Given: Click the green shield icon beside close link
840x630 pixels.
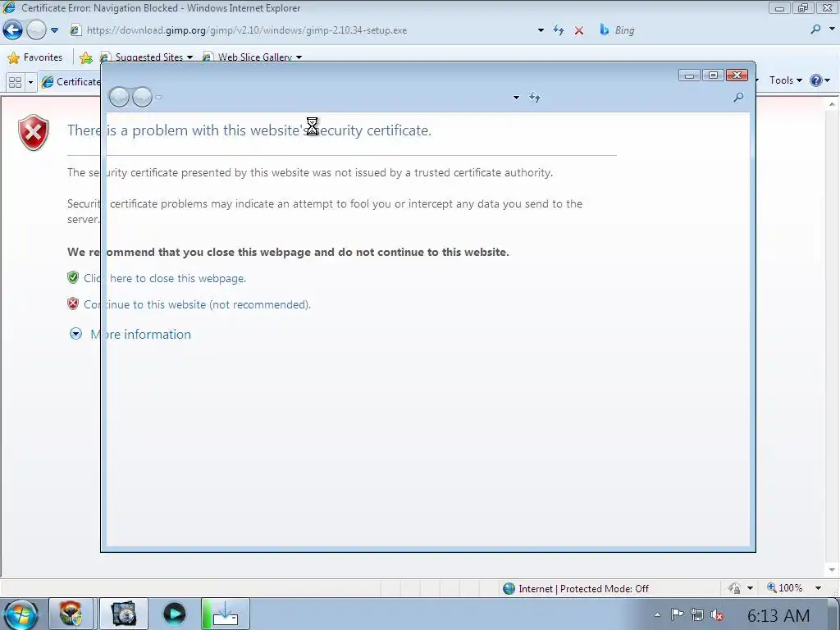Looking at the screenshot, I should tap(73, 277).
